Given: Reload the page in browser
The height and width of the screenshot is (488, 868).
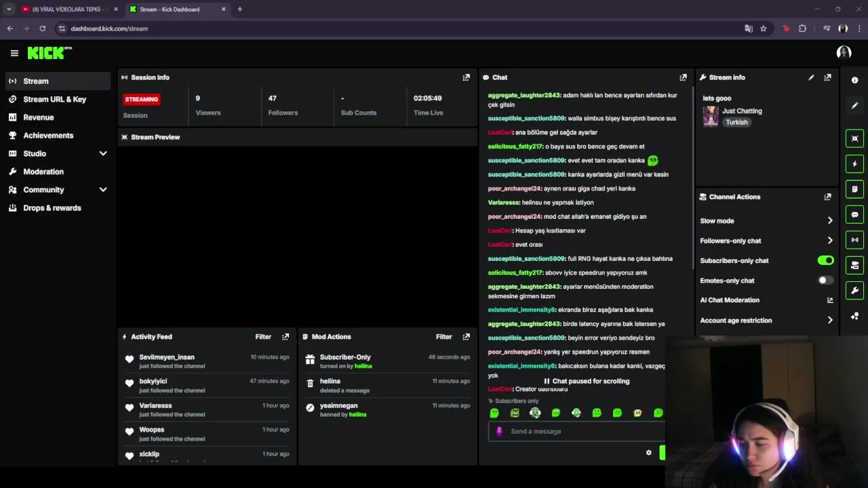Looking at the screenshot, I should click(42, 28).
